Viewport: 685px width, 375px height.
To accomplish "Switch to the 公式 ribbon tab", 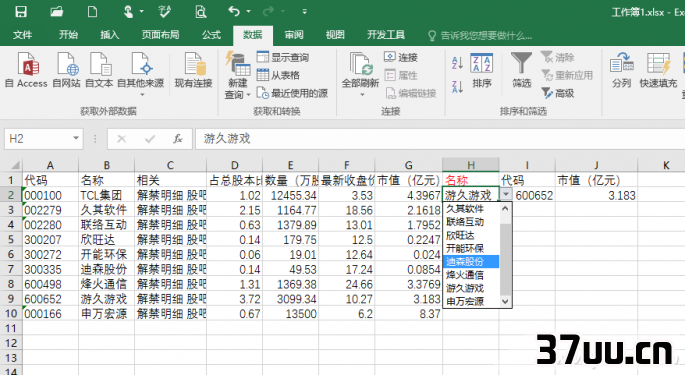I will click(211, 35).
